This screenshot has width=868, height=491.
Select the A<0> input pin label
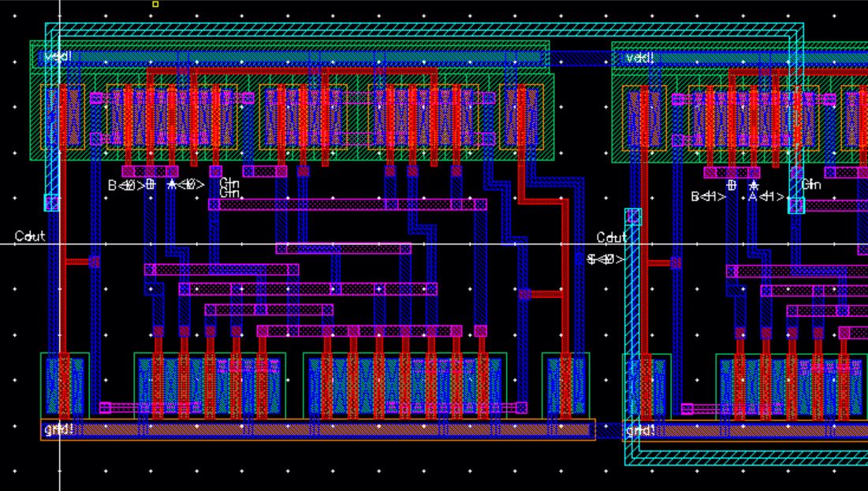point(185,185)
